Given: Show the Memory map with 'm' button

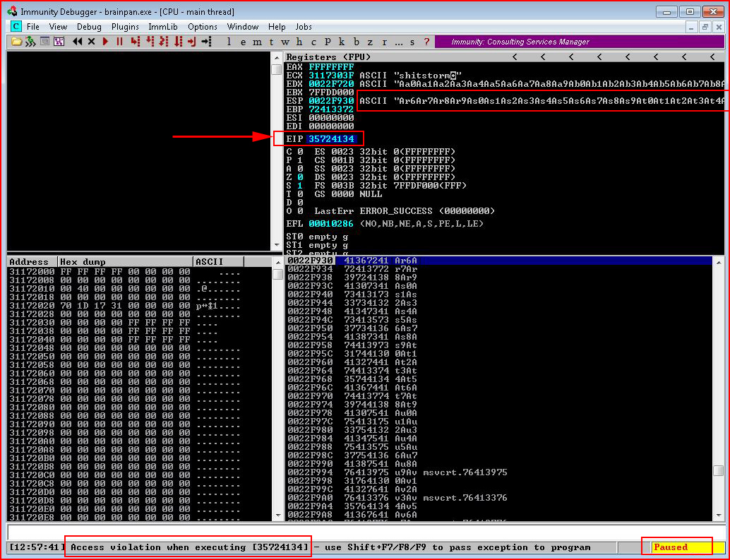Looking at the screenshot, I should (x=257, y=42).
